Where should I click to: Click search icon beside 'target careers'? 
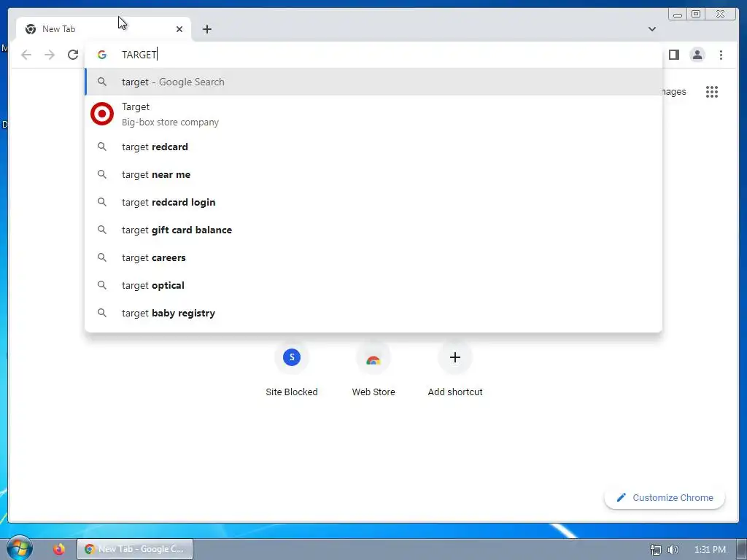102,257
